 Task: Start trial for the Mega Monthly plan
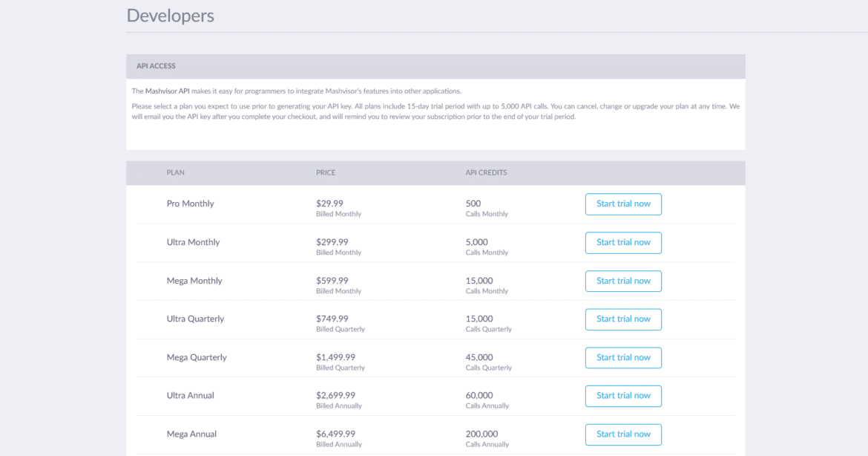pos(623,281)
